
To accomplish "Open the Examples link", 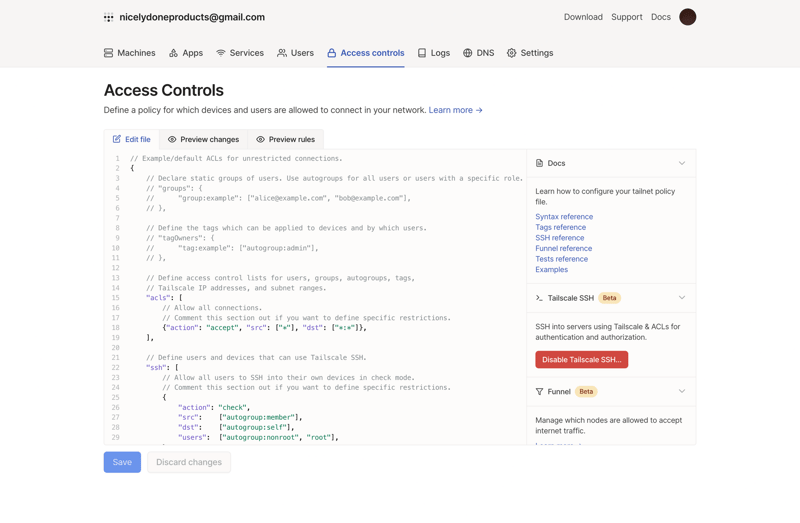I will (x=551, y=270).
